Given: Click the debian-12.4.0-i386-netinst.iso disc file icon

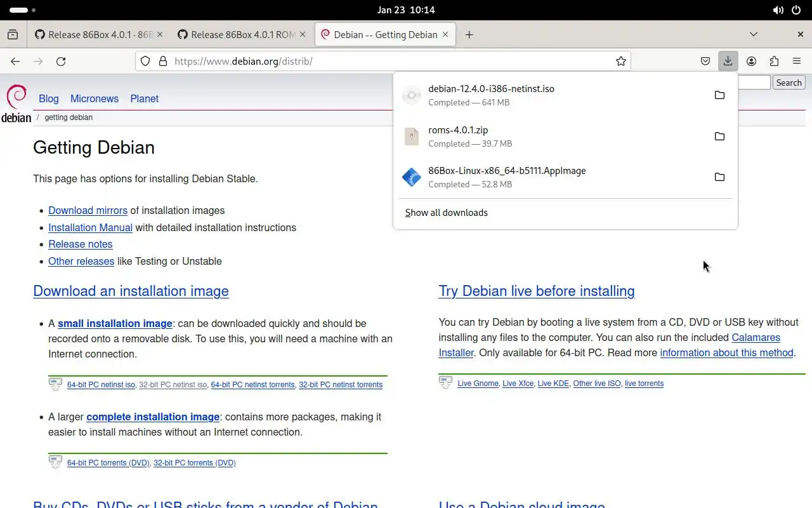Looking at the screenshot, I should (412, 95).
